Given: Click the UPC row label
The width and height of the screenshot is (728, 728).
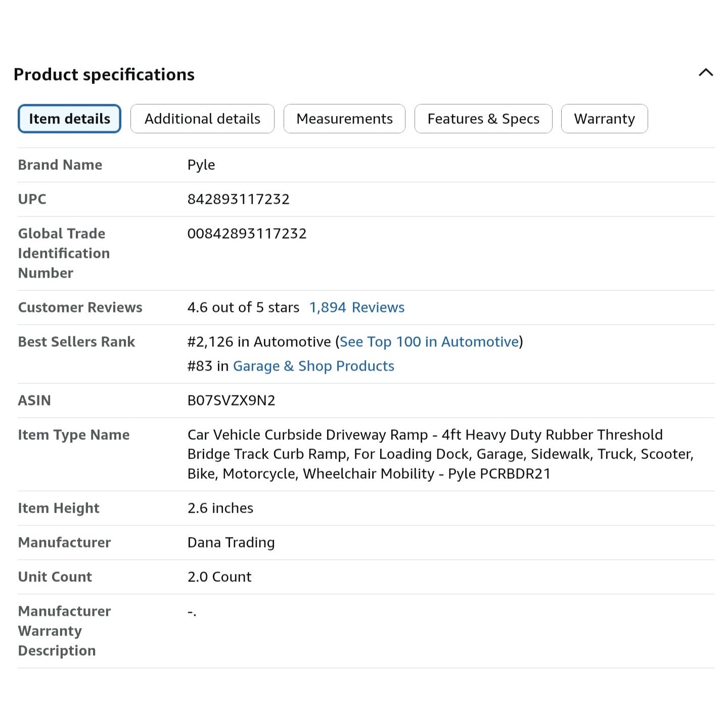Looking at the screenshot, I should tap(32, 199).
